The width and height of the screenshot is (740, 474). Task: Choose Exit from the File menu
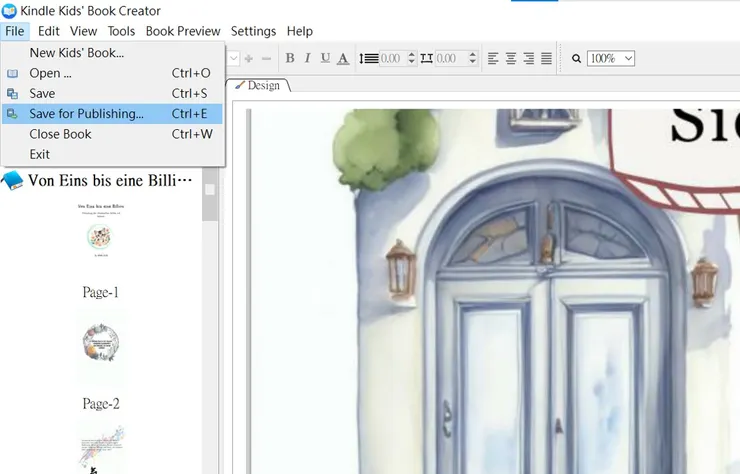[x=112, y=154]
